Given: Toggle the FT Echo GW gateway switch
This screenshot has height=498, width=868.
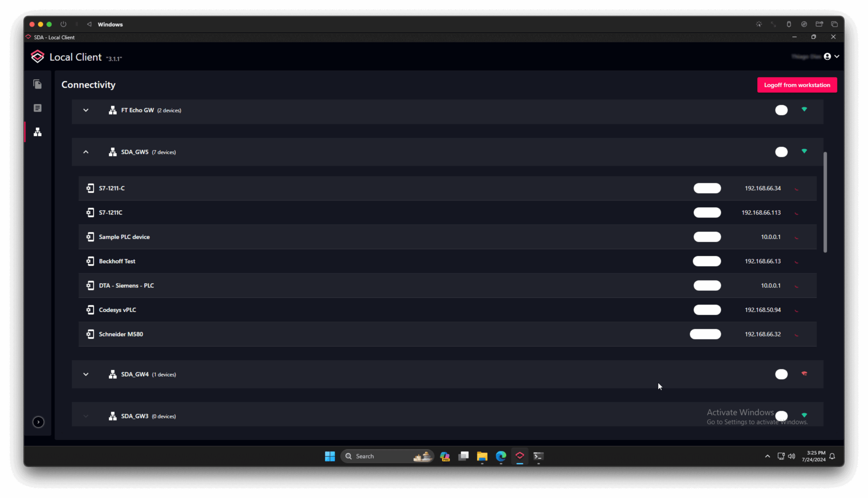Looking at the screenshot, I should pyautogui.click(x=781, y=110).
